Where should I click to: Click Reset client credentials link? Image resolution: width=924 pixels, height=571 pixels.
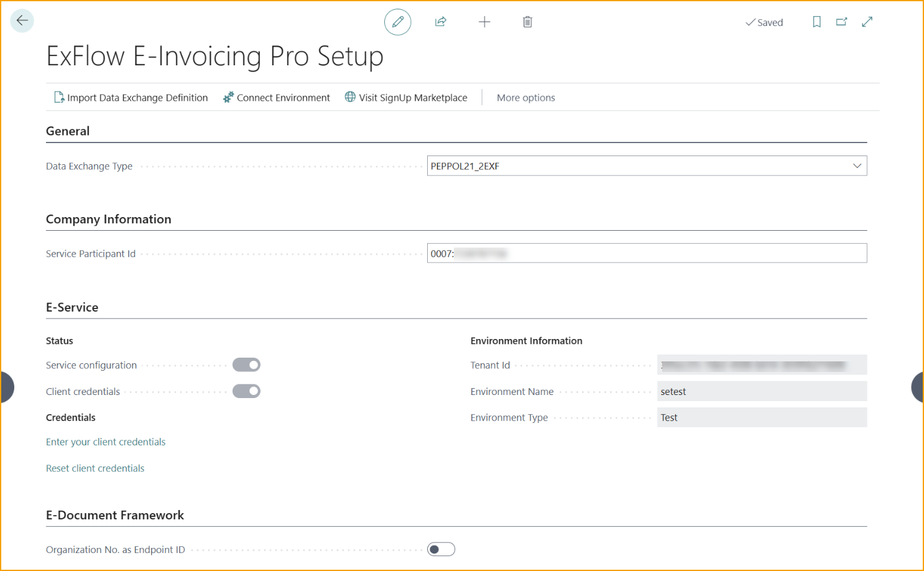click(x=95, y=468)
